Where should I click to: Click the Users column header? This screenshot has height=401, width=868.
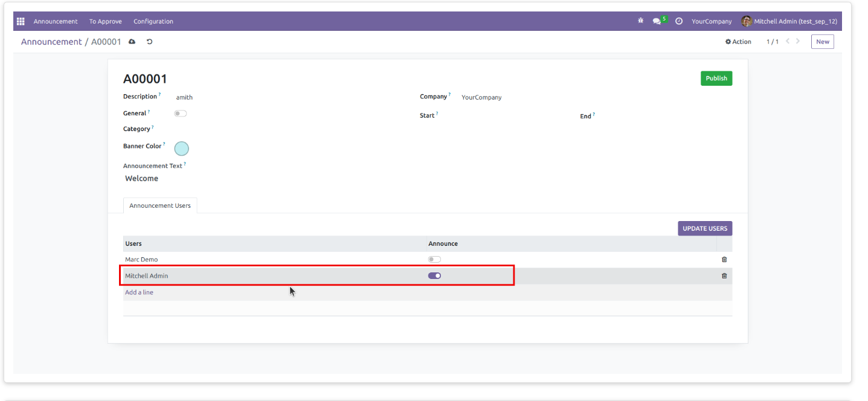(133, 244)
